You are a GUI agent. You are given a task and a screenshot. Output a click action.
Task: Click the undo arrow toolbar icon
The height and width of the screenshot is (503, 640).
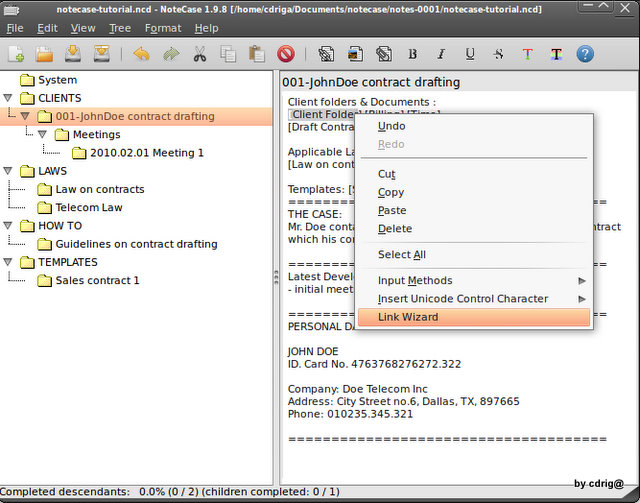(x=142, y=54)
